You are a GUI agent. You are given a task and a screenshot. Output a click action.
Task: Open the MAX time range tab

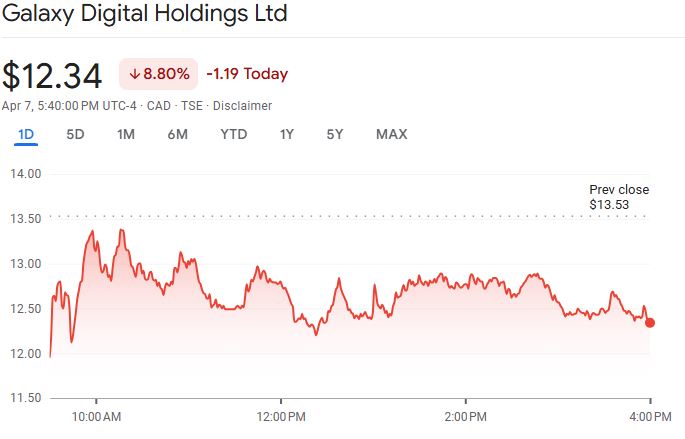(x=391, y=134)
